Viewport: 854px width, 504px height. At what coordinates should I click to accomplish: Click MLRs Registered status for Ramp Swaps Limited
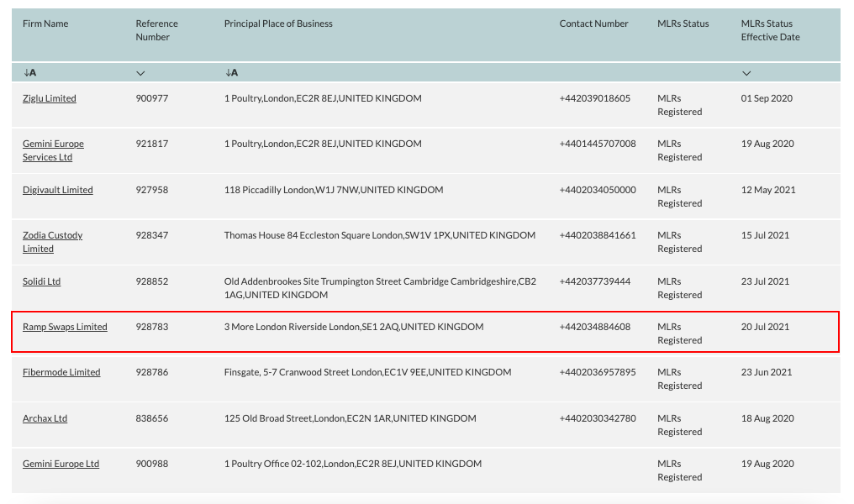point(680,333)
